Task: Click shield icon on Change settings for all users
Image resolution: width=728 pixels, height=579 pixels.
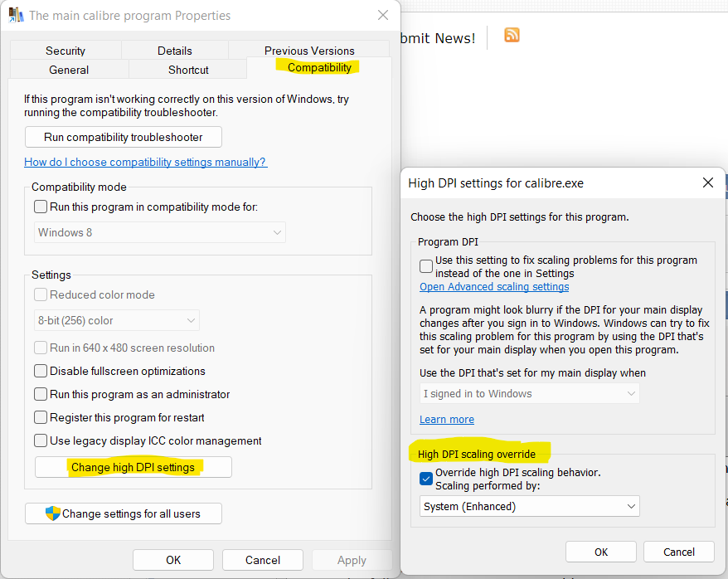Action: coord(53,513)
